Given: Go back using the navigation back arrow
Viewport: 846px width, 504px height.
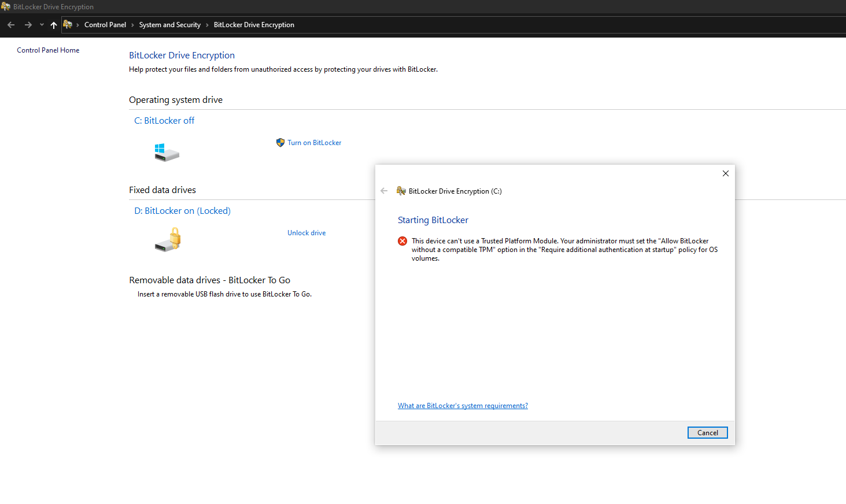Looking at the screenshot, I should [11, 25].
